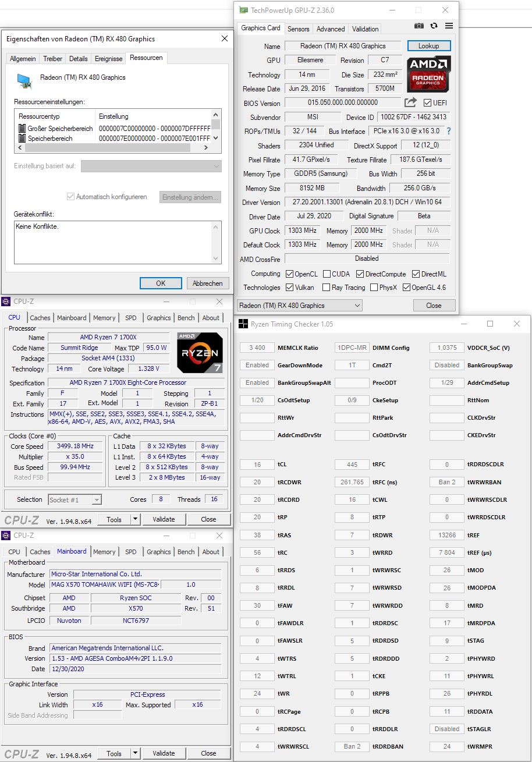This screenshot has height=762, width=532.
Task: Click the MAG X570 TOMAHAWK WIFI model value
Action: point(105,584)
